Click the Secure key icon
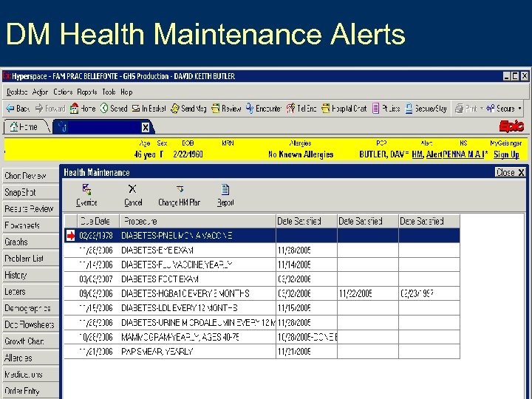Viewport: 532px width, 399px height. click(x=491, y=109)
